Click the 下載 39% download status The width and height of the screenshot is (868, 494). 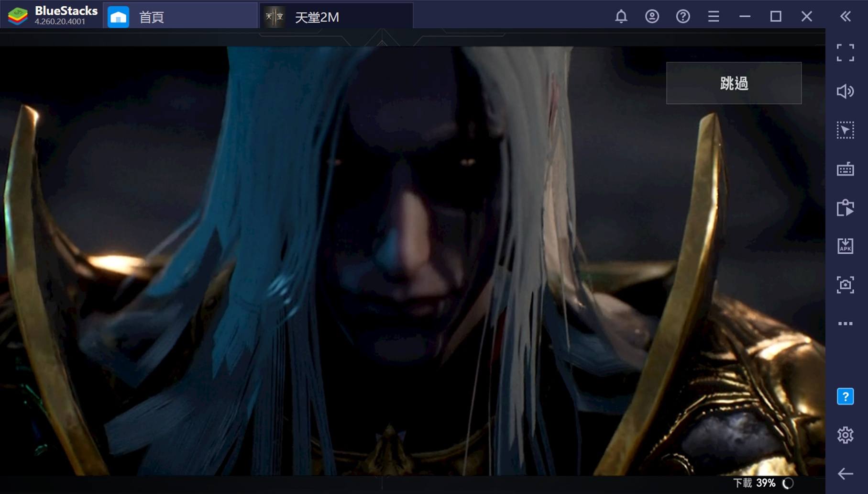coord(754,483)
